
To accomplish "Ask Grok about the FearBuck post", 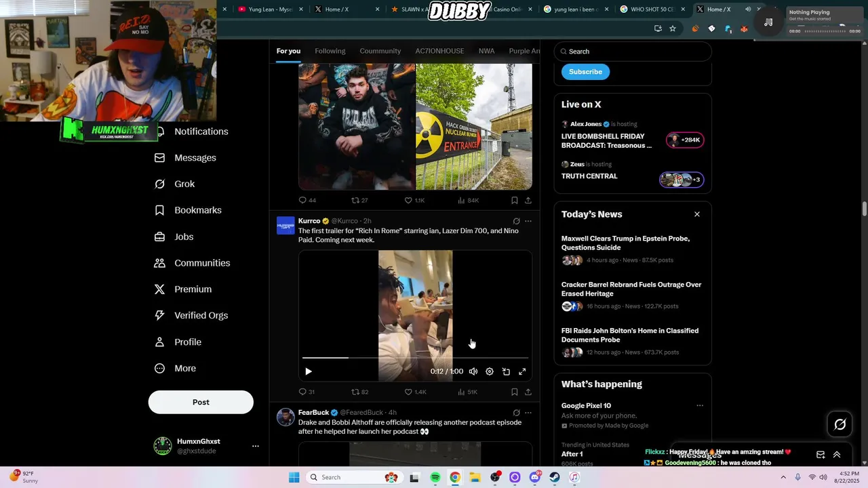I will pos(516,413).
